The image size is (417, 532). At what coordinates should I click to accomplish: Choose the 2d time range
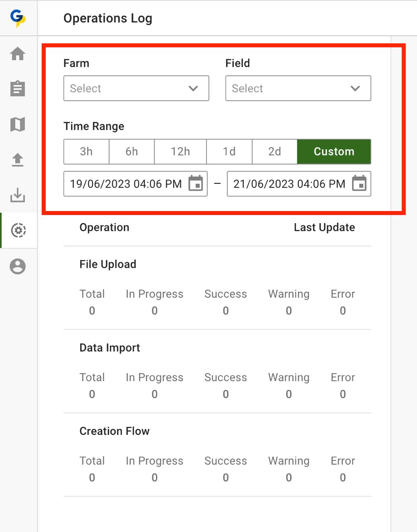pyautogui.click(x=275, y=152)
